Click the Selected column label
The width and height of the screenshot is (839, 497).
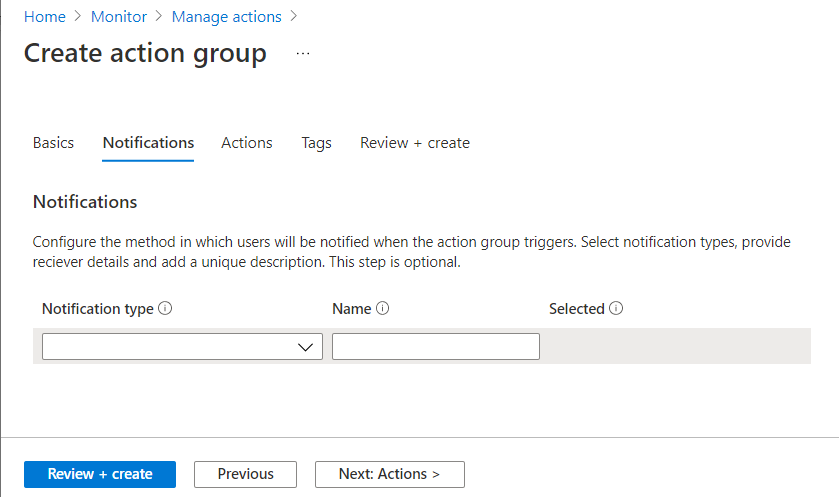click(x=576, y=309)
